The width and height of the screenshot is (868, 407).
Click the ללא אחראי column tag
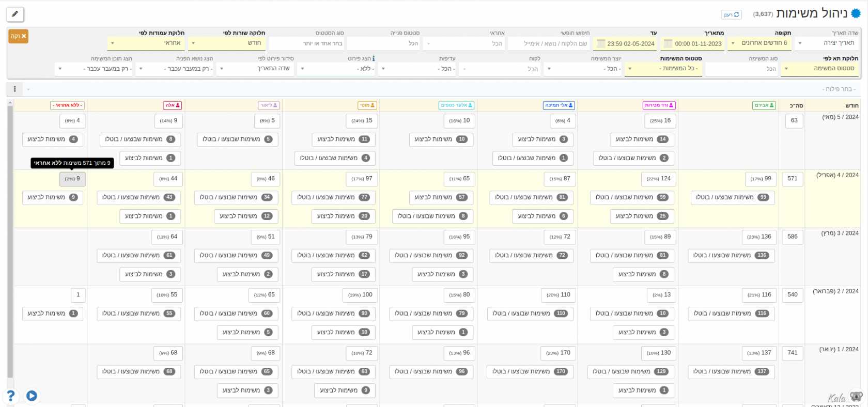67,105
